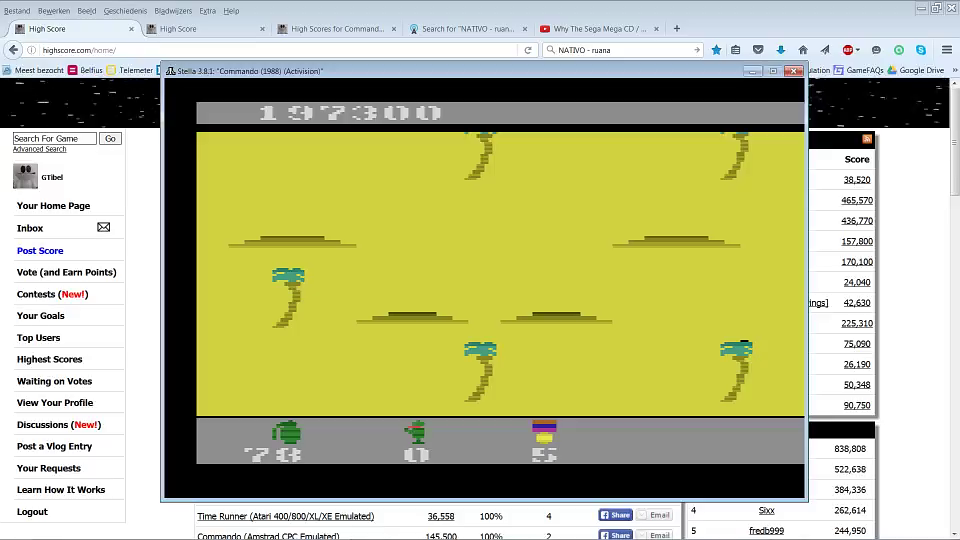The image size is (960, 540).
Task: Click the Pocket save icon
Action: click(x=758, y=50)
